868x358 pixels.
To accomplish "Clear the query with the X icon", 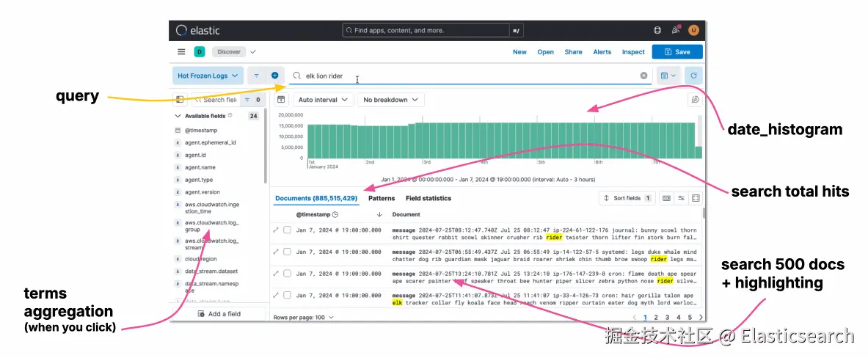I will pos(643,76).
